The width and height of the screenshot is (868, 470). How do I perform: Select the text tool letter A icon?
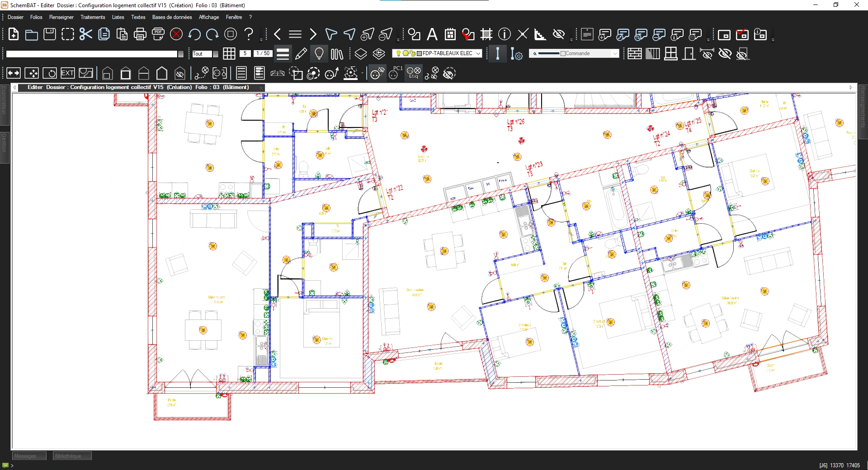[x=432, y=34]
